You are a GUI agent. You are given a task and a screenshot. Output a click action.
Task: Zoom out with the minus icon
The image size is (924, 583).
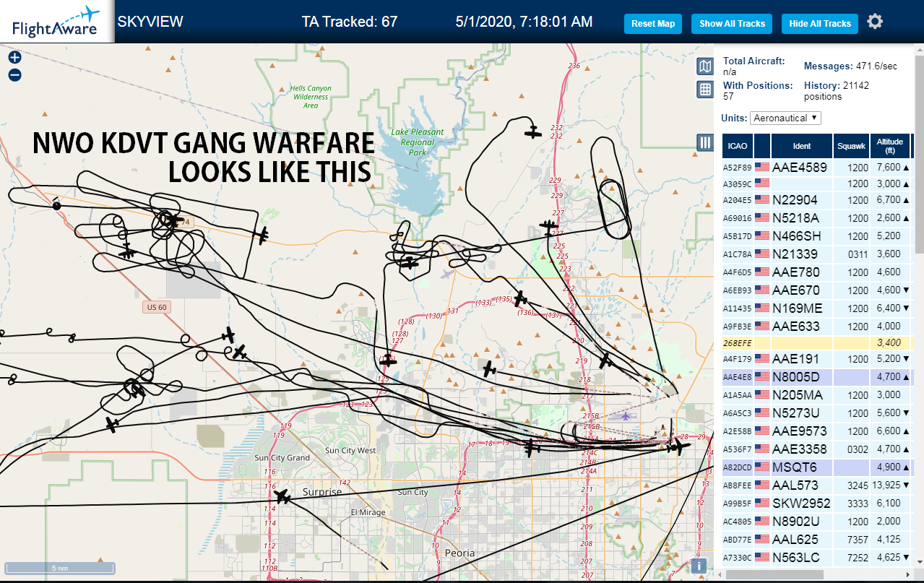[x=14, y=75]
